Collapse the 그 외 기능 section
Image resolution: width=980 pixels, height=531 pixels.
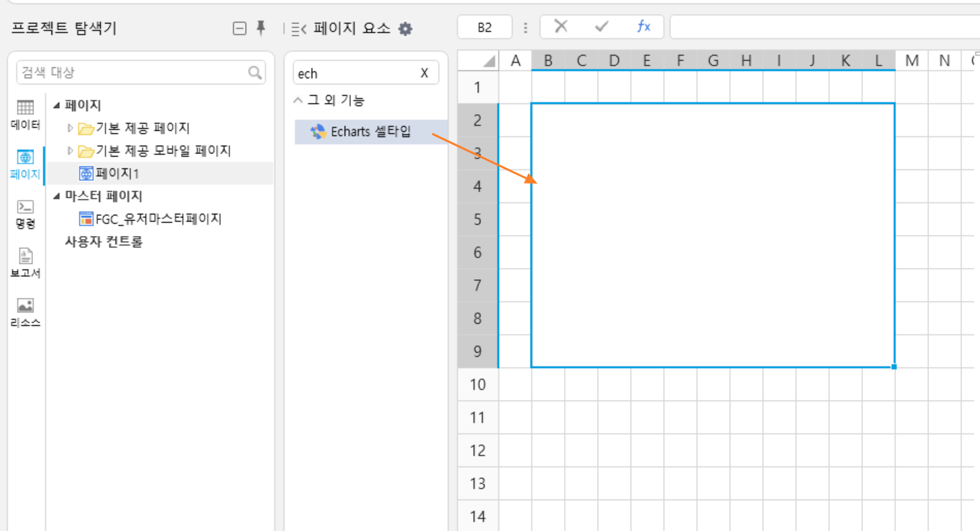[298, 100]
